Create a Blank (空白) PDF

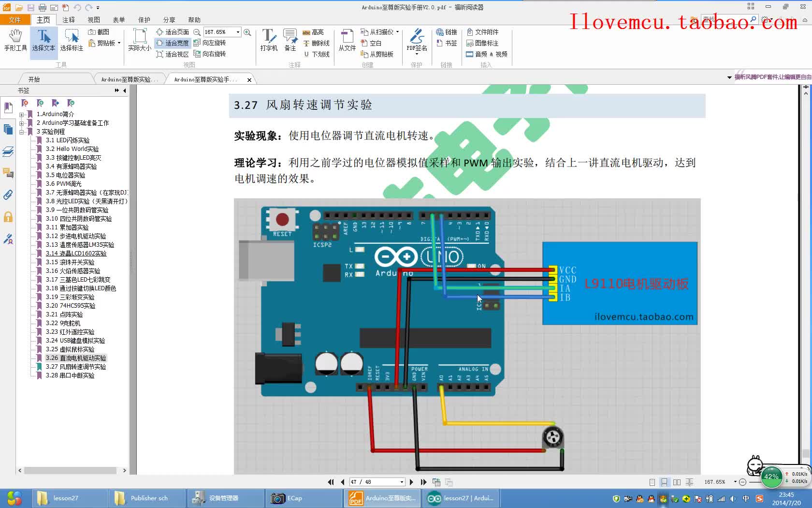click(x=371, y=43)
